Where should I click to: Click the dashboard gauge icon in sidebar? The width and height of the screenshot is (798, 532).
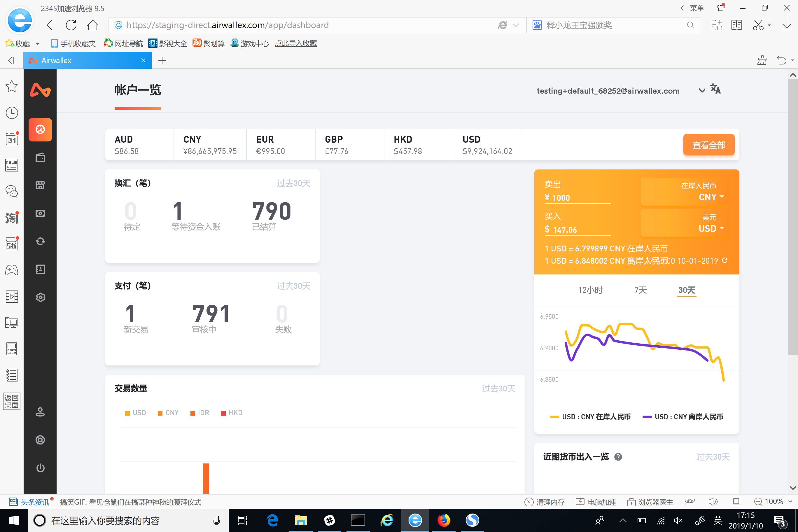(40, 129)
